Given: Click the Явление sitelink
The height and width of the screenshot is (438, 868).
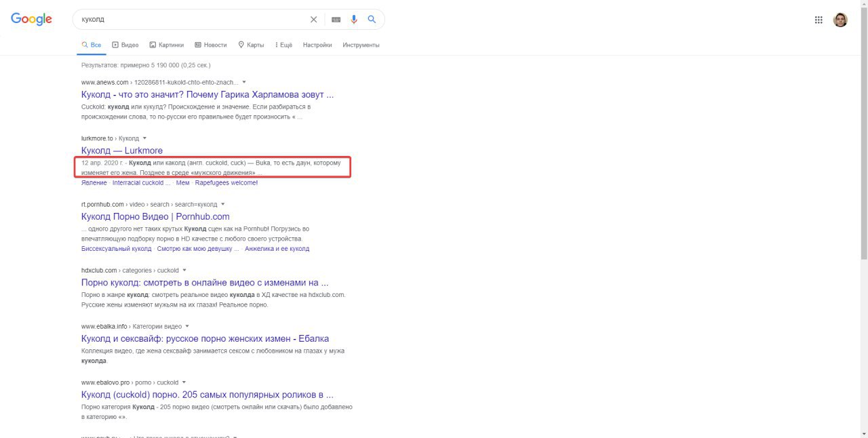Looking at the screenshot, I should tap(94, 182).
